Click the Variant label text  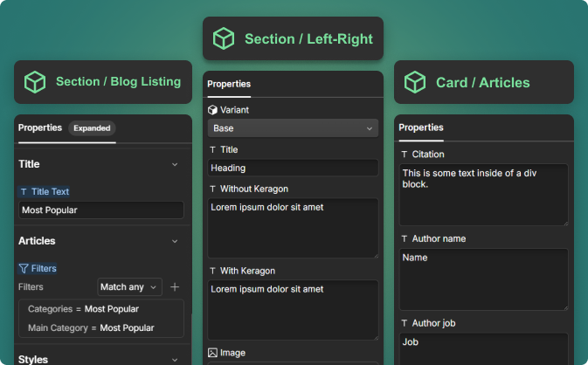(x=234, y=110)
